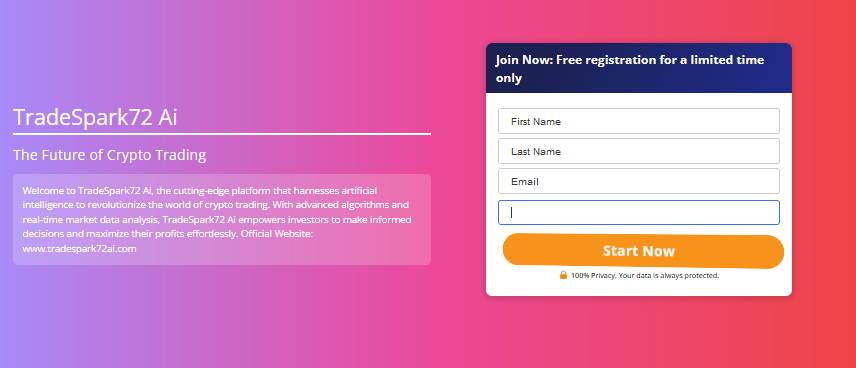Click into the Email field
This screenshot has height=368, width=856.
639,181
